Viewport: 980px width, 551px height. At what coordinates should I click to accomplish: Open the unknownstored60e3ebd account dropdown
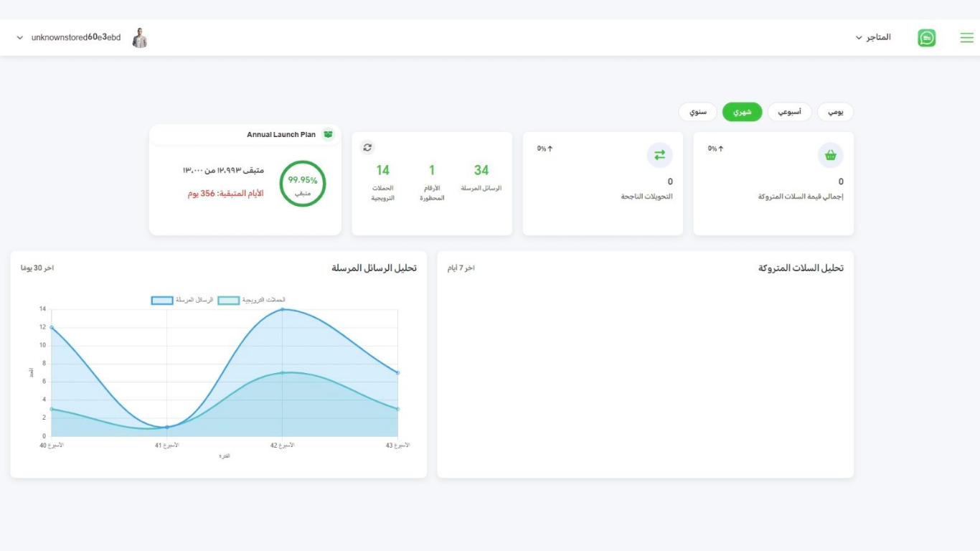tap(75, 37)
